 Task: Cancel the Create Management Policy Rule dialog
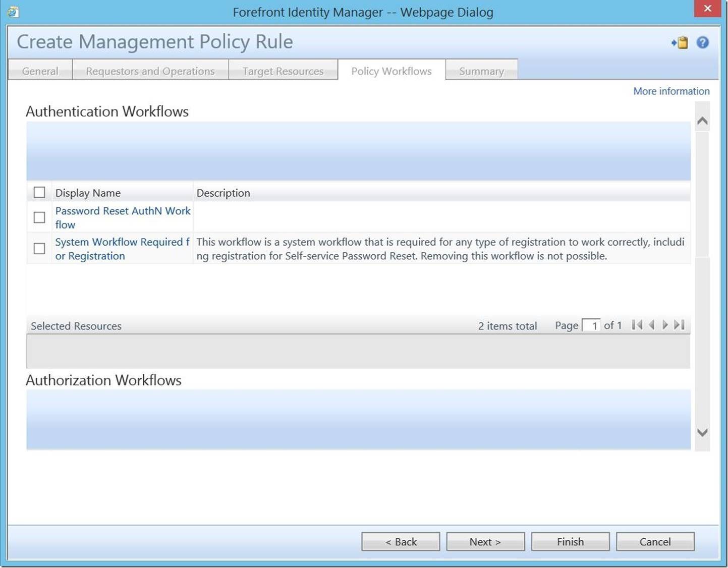[655, 542]
